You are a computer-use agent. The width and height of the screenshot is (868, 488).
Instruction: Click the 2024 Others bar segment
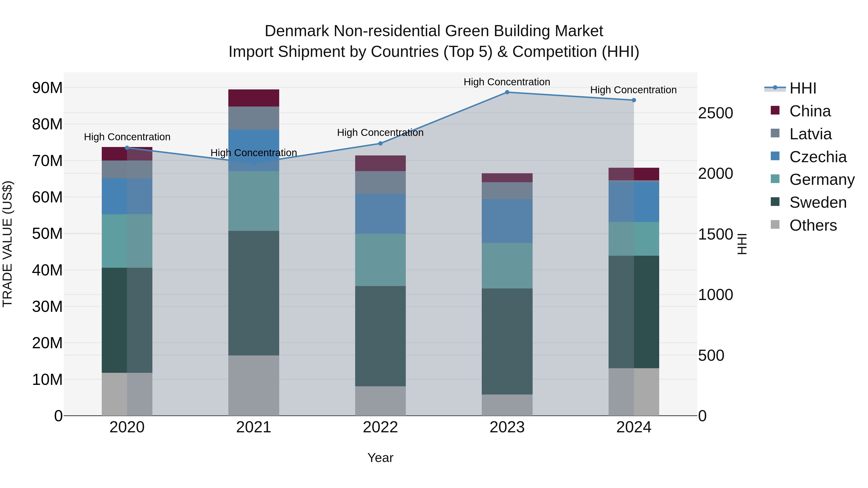[x=634, y=392]
